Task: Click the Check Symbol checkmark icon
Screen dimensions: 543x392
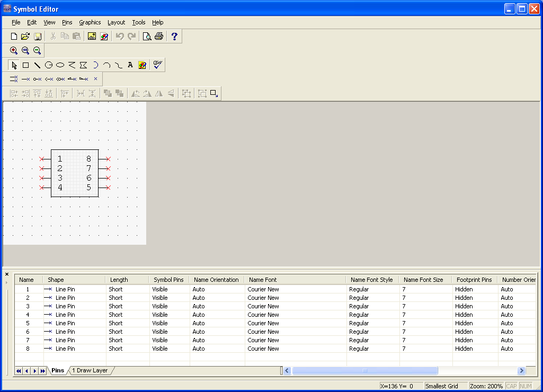Action: (157, 65)
